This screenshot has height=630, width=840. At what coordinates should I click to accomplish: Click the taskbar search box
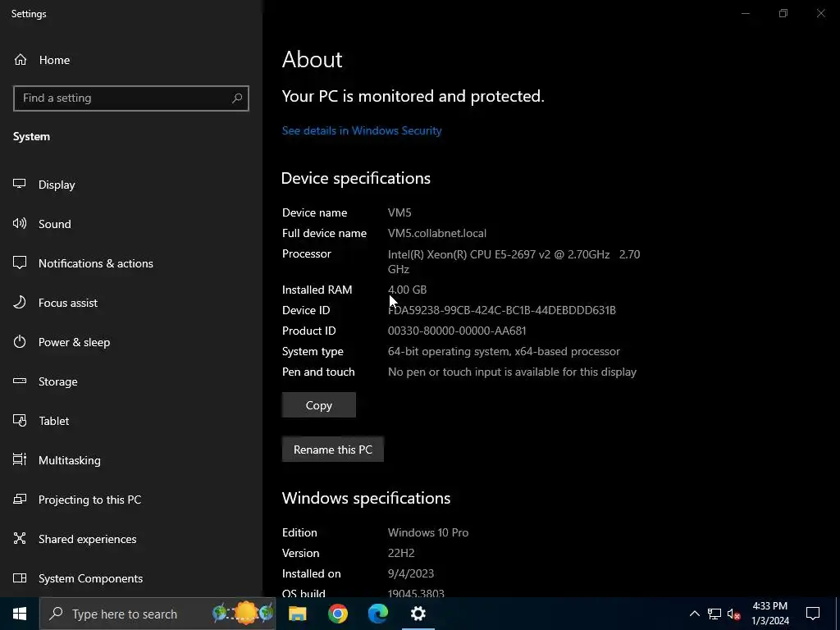coord(157,614)
